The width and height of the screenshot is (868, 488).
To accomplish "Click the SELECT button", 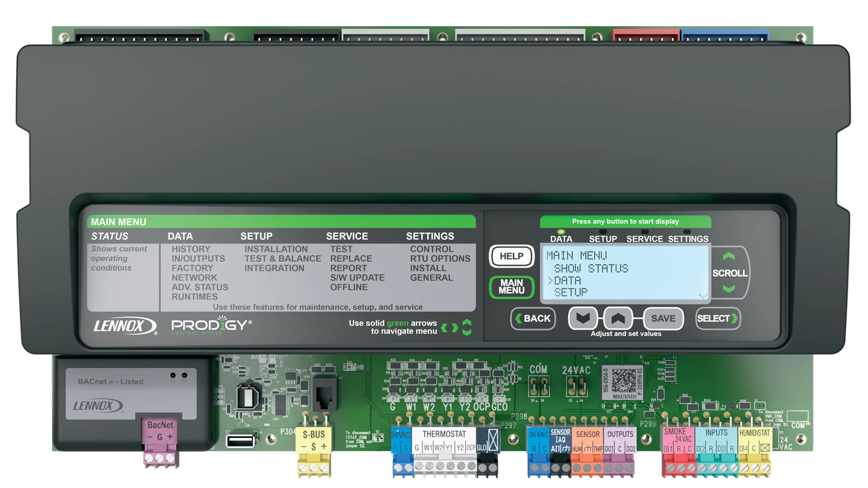I will pyautogui.click(x=718, y=318).
